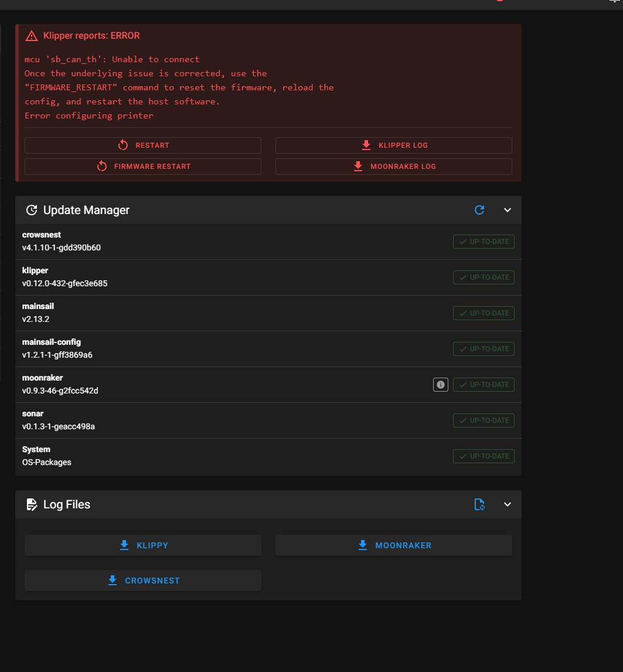Click the OS-Packages text
The width and height of the screenshot is (623, 672).
click(47, 463)
